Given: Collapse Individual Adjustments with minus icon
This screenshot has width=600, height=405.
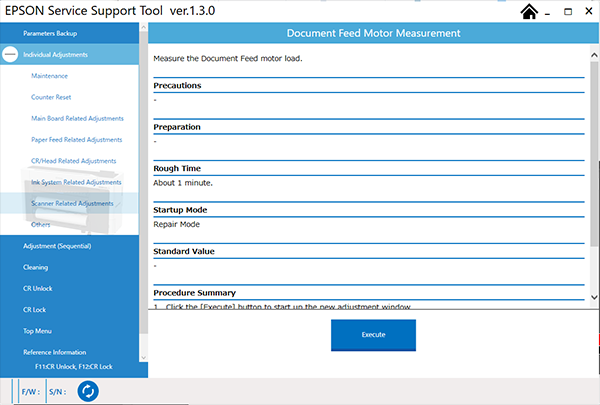Looking at the screenshot, I should click(10, 54).
